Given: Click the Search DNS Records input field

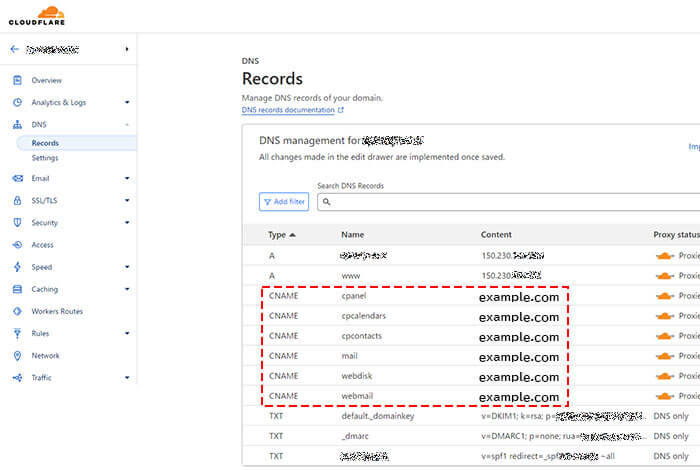Looking at the screenshot, I should 508,202.
